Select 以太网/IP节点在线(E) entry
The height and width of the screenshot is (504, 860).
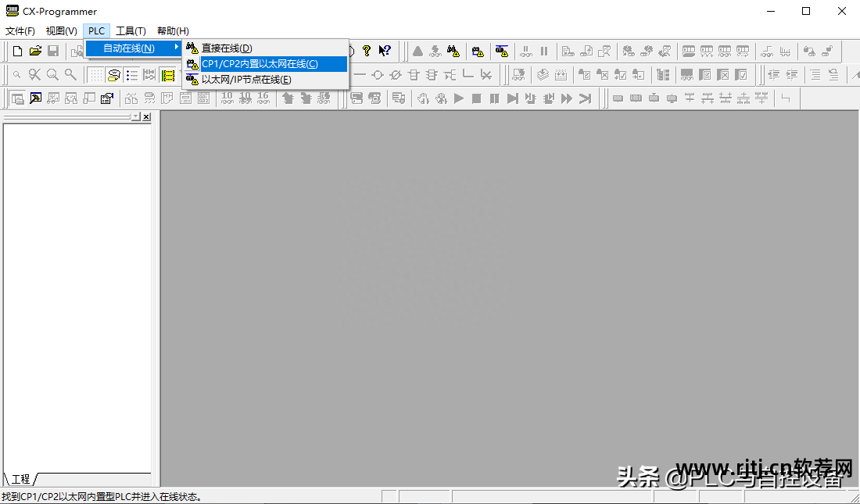pyautogui.click(x=266, y=80)
